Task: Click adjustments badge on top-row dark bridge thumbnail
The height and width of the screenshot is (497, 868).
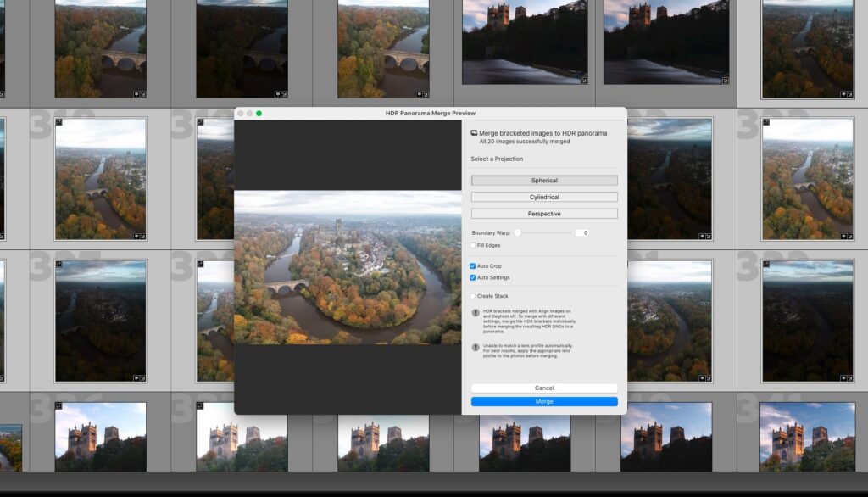Action: pyautogui.click(x=284, y=94)
